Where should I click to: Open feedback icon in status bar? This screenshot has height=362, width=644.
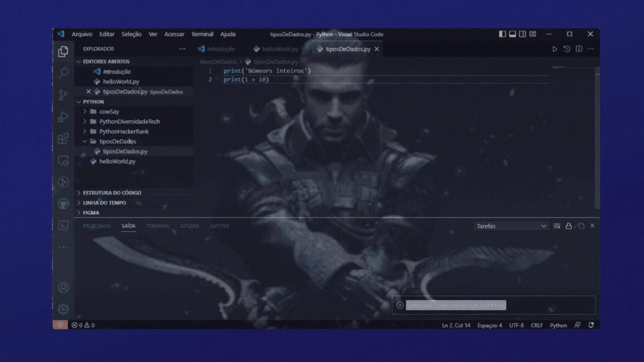pos(577,325)
